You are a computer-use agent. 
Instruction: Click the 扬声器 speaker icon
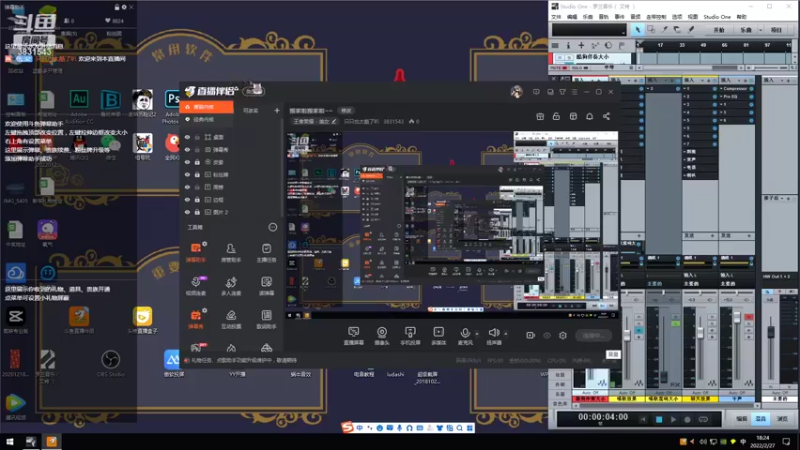click(x=493, y=334)
